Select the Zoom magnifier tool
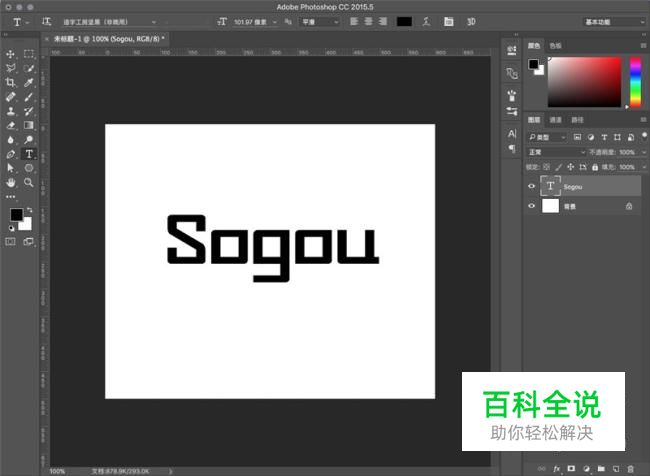The height and width of the screenshot is (476, 650). [x=29, y=183]
